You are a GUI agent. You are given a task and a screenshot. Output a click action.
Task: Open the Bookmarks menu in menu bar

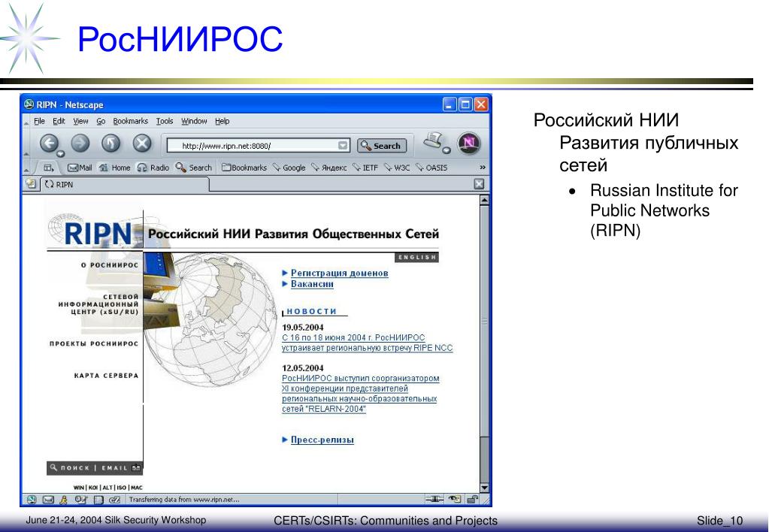tap(131, 121)
